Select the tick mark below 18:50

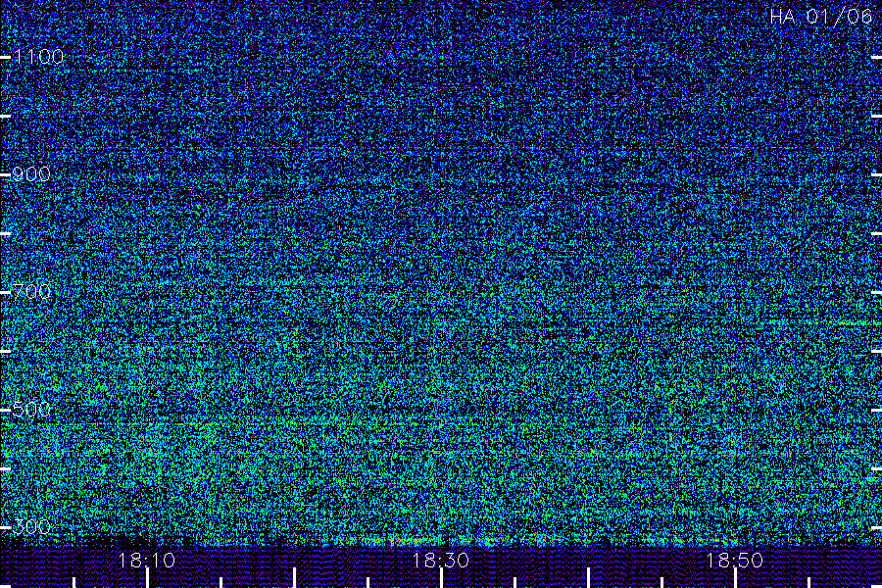[x=735, y=578]
